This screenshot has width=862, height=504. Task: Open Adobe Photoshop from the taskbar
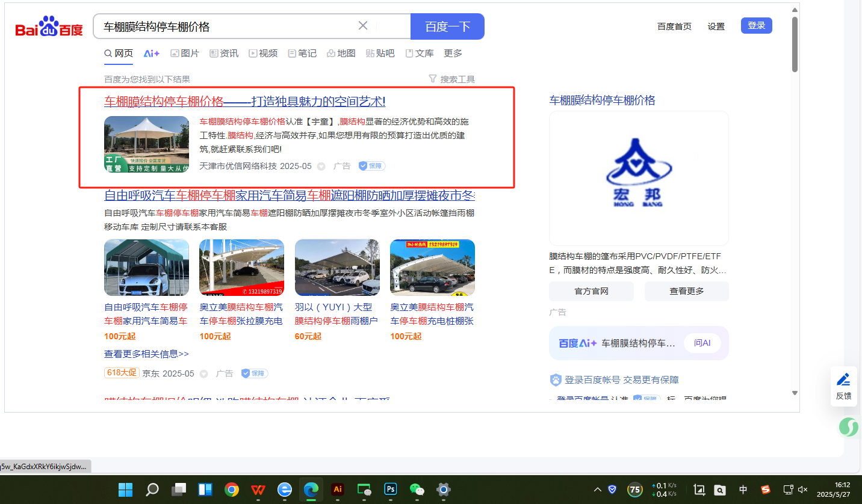[x=391, y=490]
